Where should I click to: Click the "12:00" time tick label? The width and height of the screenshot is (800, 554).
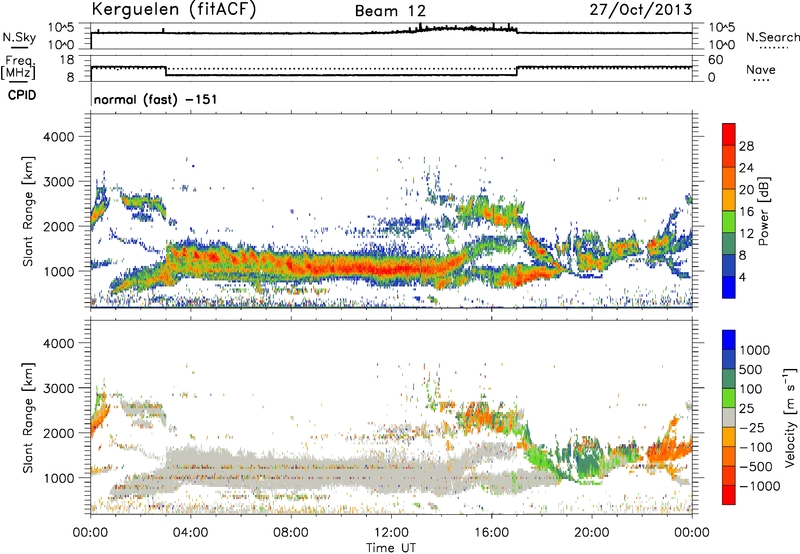pos(391,533)
